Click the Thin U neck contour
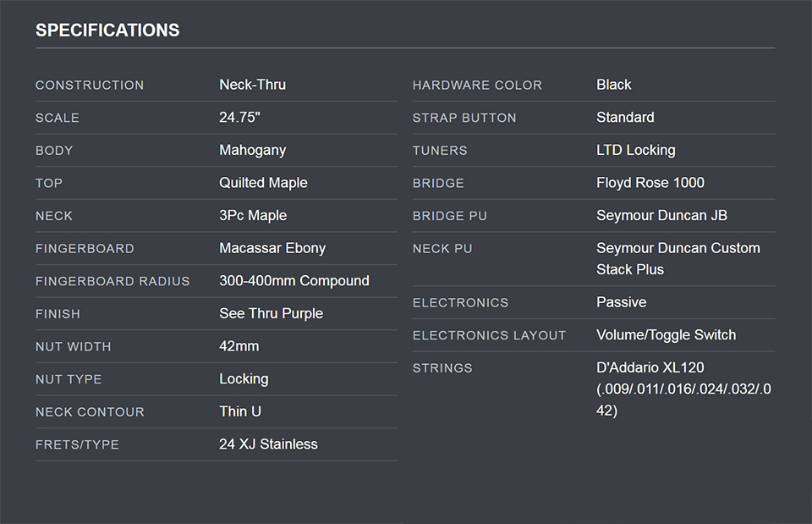 [239, 411]
